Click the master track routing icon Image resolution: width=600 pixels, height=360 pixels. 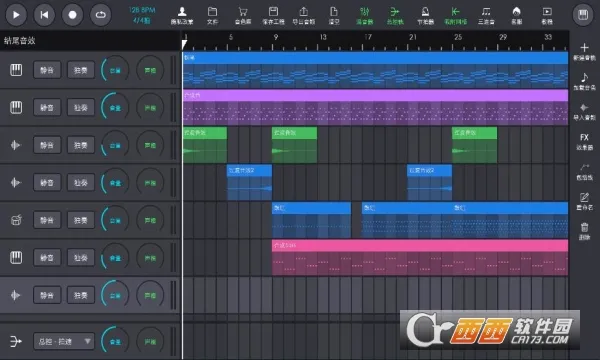pyautogui.click(x=16, y=341)
